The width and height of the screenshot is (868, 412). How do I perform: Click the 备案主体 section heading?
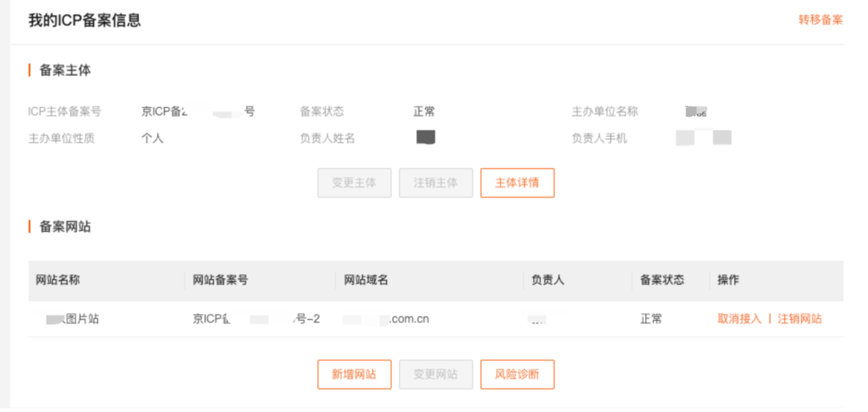click(65, 70)
